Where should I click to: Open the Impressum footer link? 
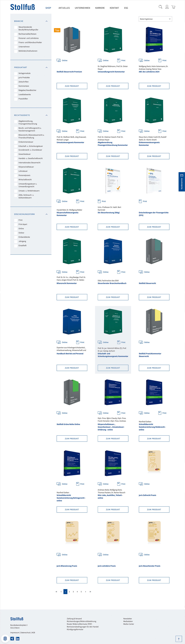coord(15,633)
